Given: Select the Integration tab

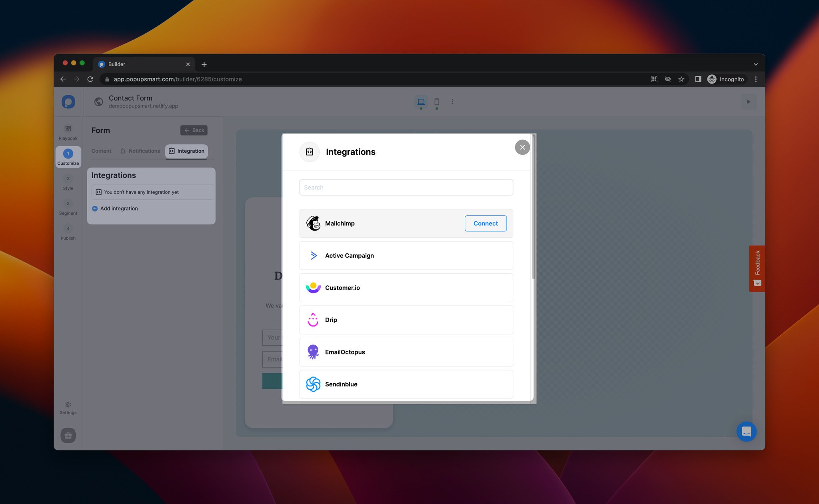Looking at the screenshot, I should [187, 151].
